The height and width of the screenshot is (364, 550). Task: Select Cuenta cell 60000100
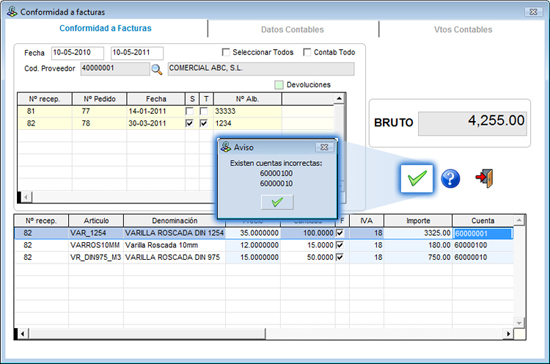[x=483, y=245]
